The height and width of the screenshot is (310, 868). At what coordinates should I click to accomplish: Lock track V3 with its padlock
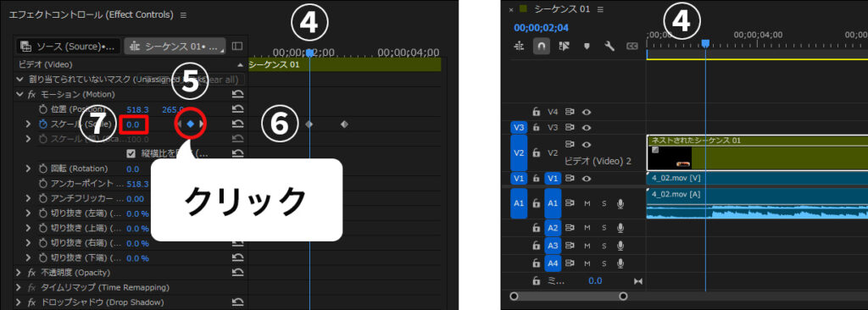[x=536, y=127]
